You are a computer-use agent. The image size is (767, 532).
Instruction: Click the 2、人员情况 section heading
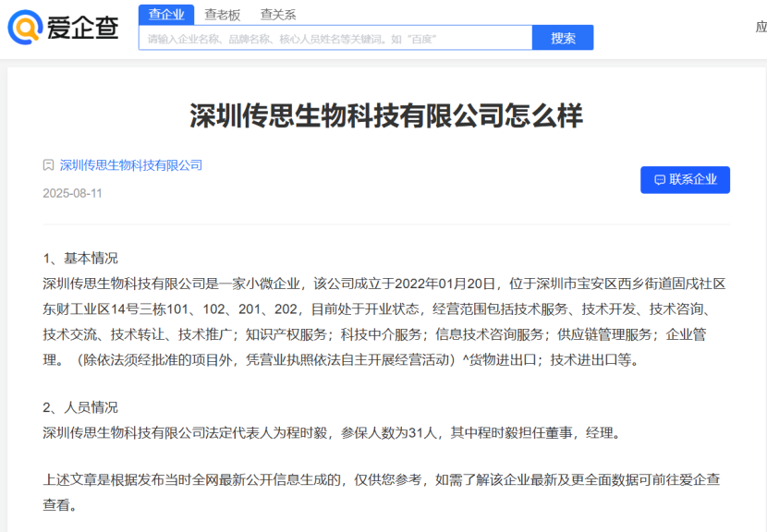pyautogui.click(x=80, y=407)
